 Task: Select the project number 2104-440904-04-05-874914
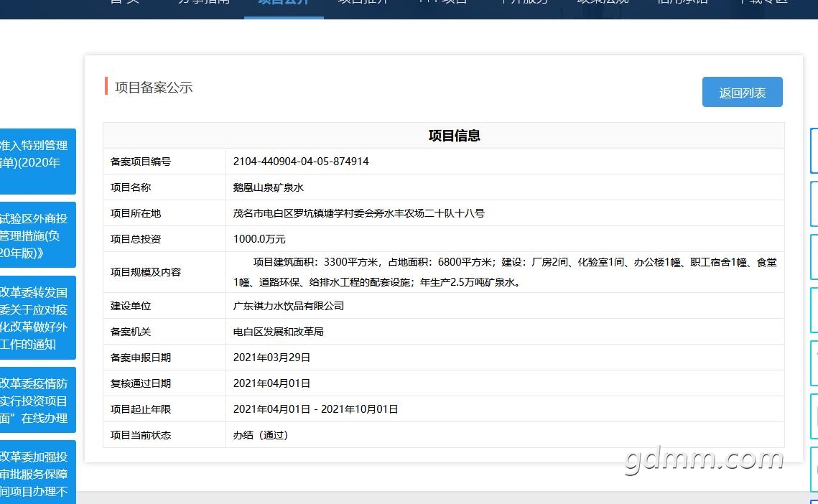[301, 162]
